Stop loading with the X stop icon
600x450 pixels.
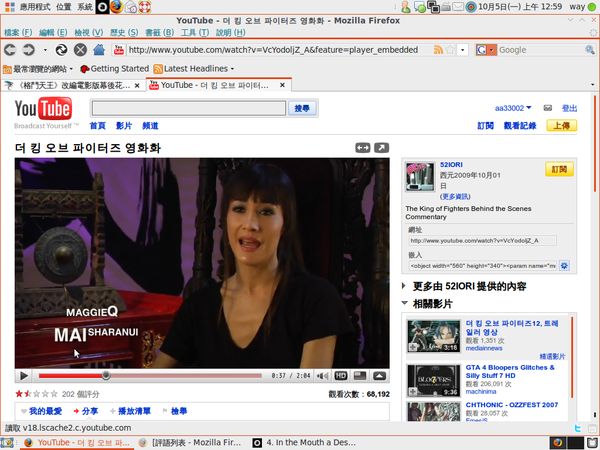80,50
